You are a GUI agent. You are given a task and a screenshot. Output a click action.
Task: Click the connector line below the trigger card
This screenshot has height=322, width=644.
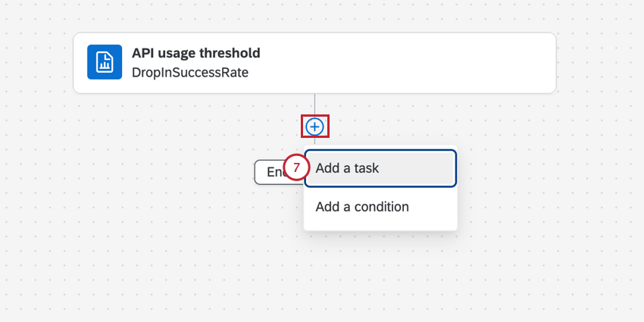(x=314, y=105)
